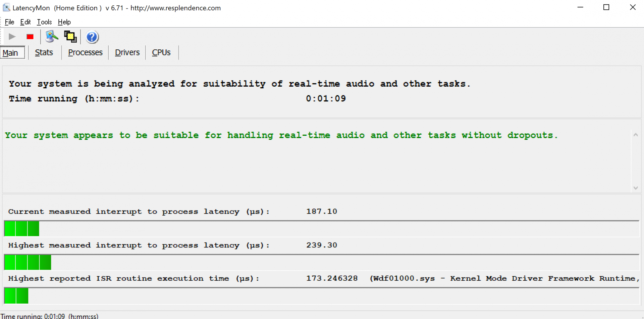Open the Help menu
This screenshot has width=644, height=319.
click(64, 22)
